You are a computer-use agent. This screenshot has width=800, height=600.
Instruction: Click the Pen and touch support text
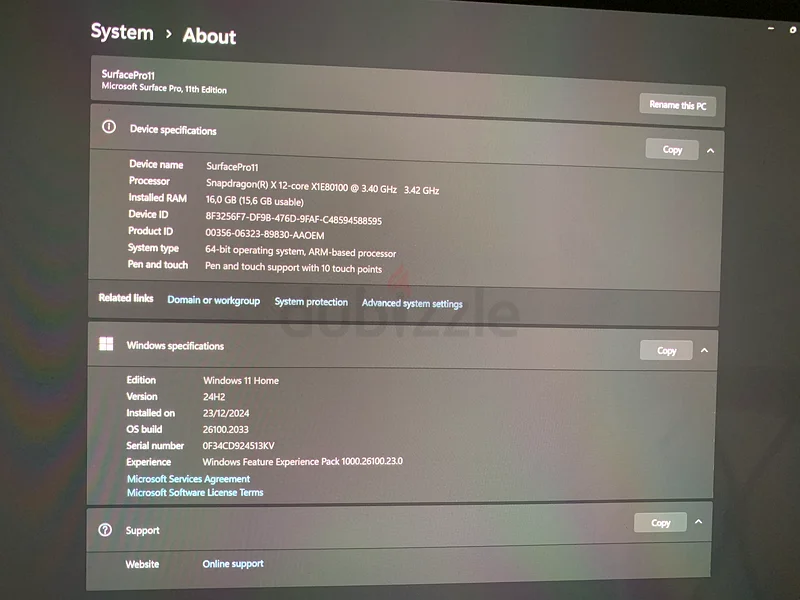pyautogui.click(x=293, y=267)
